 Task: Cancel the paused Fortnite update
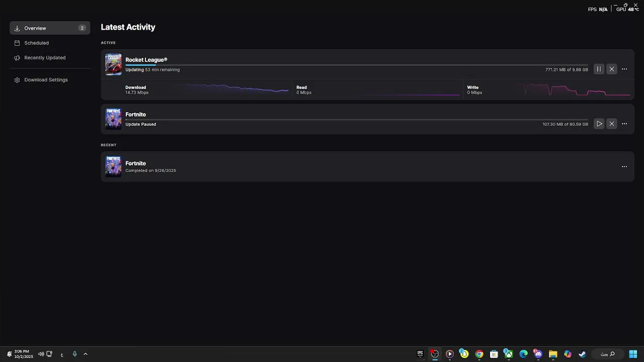pyautogui.click(x=612, y=124)
